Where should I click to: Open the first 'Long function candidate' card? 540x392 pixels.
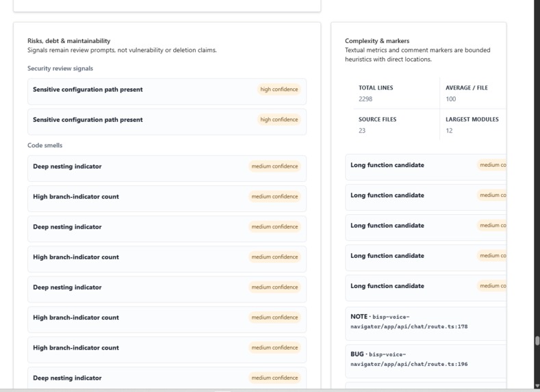(x=426, y=167)
